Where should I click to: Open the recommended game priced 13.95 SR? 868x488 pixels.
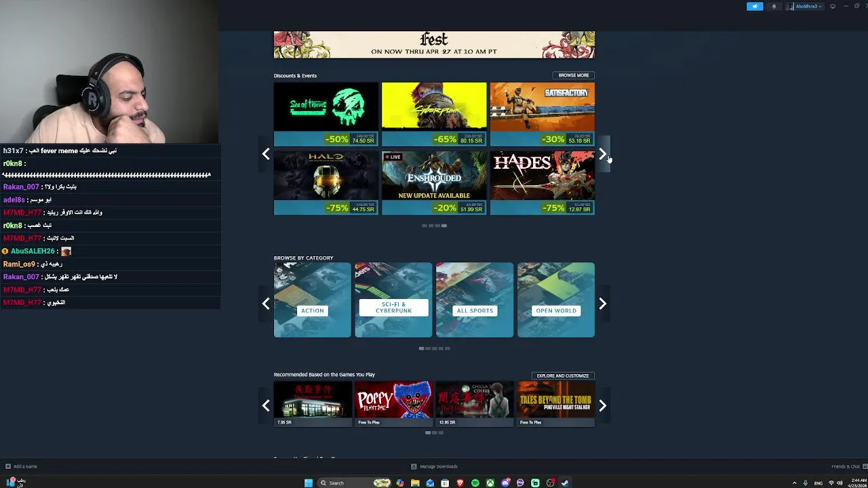[x=475, y=404]
